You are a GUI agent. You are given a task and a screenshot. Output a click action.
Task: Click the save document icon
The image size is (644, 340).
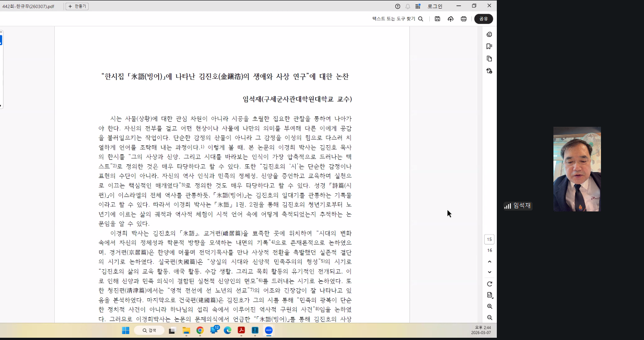pos(437,19)
